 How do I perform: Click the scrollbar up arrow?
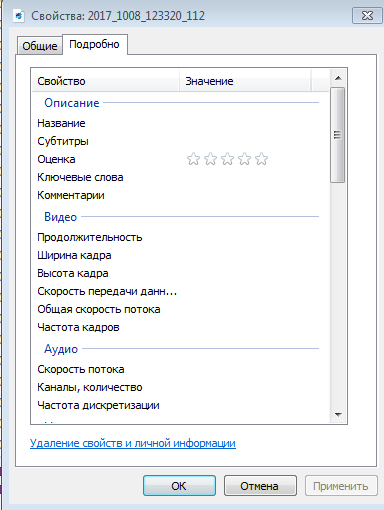(x=338, y=78)
